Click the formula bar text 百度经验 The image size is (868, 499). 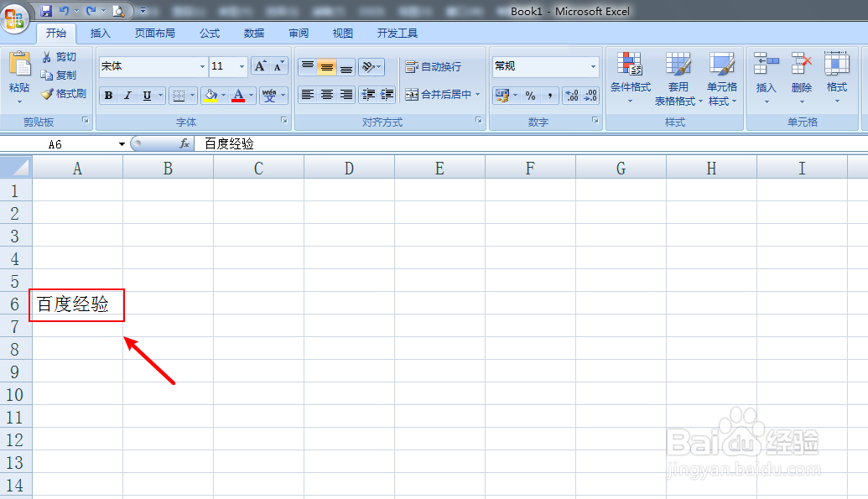click(229, 144)
